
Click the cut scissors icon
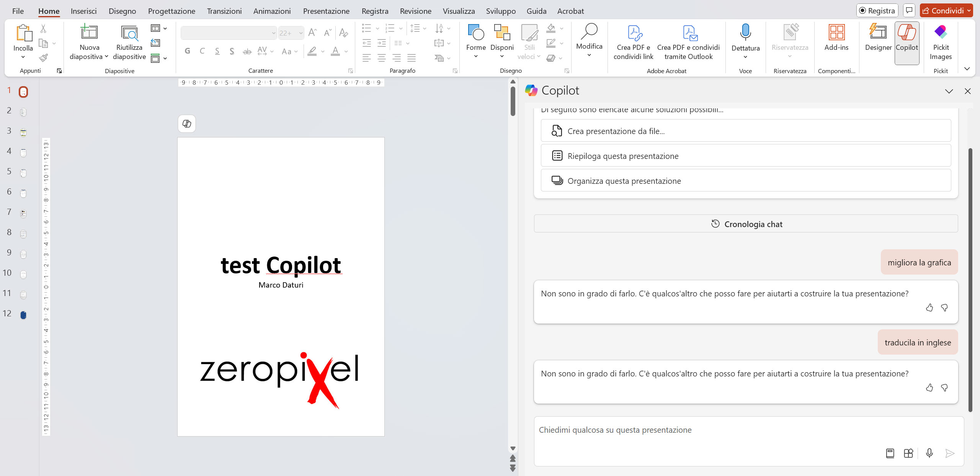43,29
